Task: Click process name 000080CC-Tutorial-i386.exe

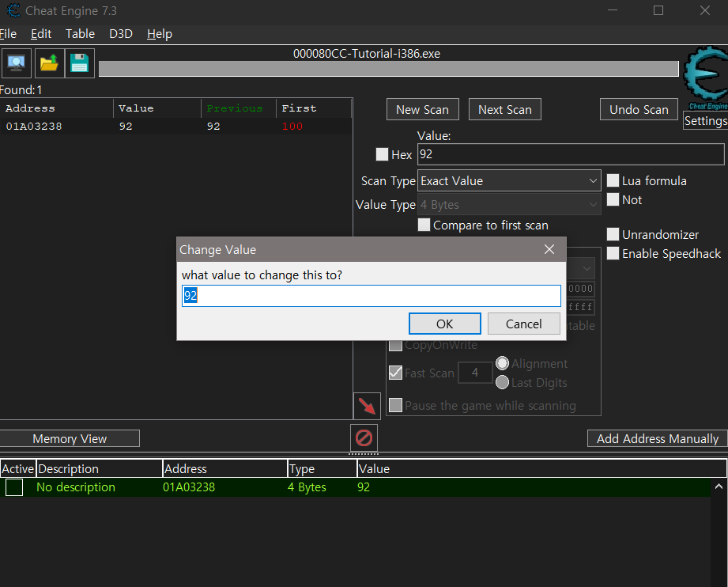Action: [x=367, y=54]
